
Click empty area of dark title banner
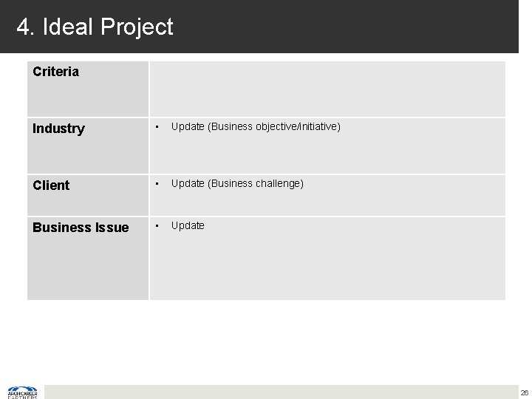355,27
